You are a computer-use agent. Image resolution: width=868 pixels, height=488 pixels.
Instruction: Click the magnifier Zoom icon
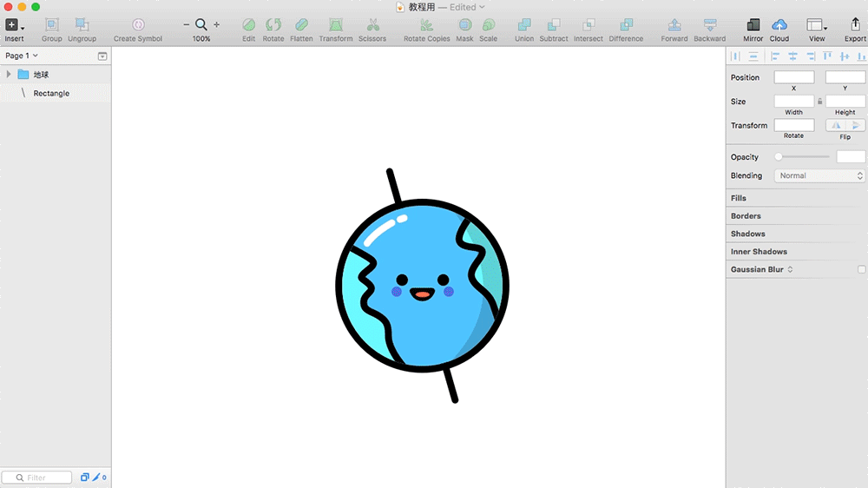[x=201, y=25]
